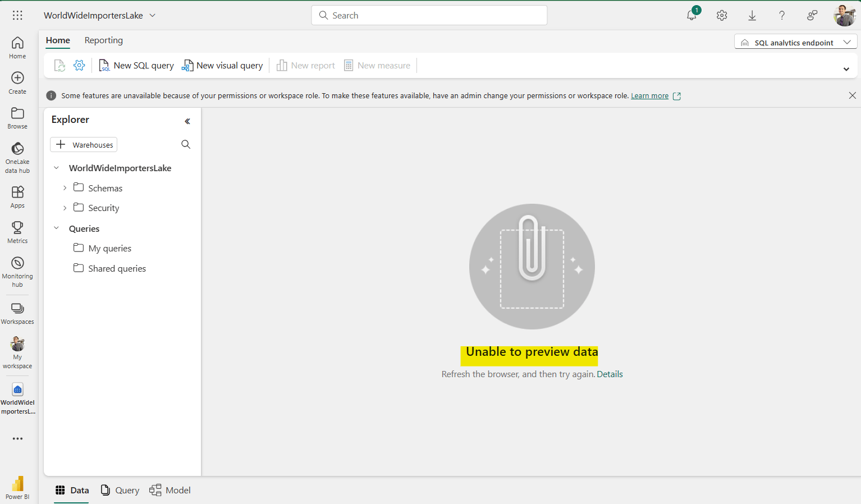Dismiss the permissions info banner

tap(852, 95)
